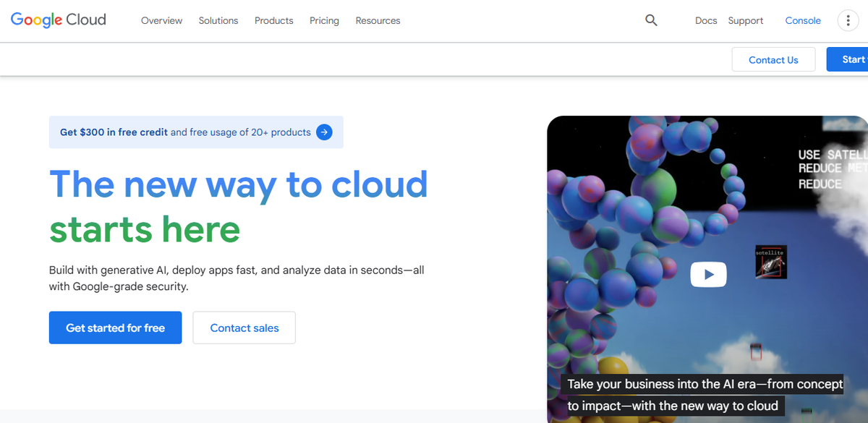
Task: Click the Contact Us button
Action: coord(773,59)
